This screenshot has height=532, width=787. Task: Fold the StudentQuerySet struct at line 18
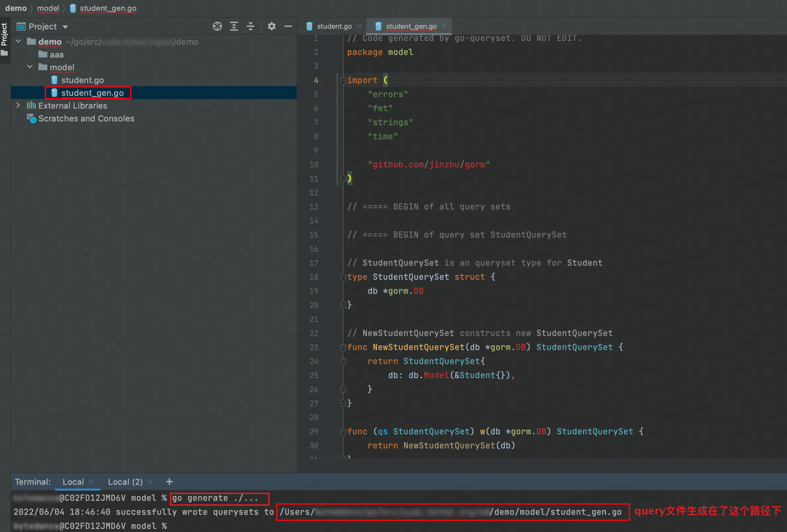point(343,277)
